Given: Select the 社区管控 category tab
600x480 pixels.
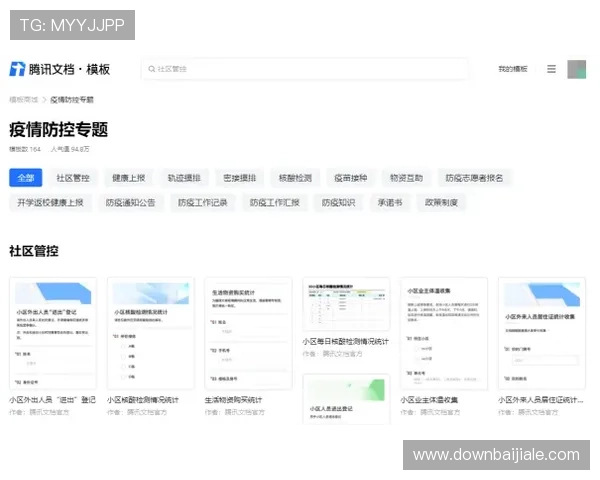Looking at the screenshot, I should point(73,178).
